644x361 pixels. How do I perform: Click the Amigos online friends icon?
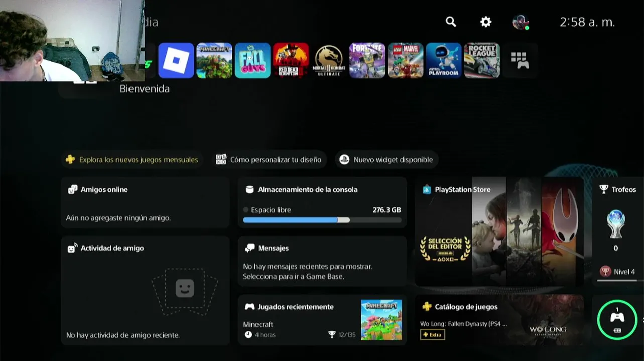[x=73, y=189]
